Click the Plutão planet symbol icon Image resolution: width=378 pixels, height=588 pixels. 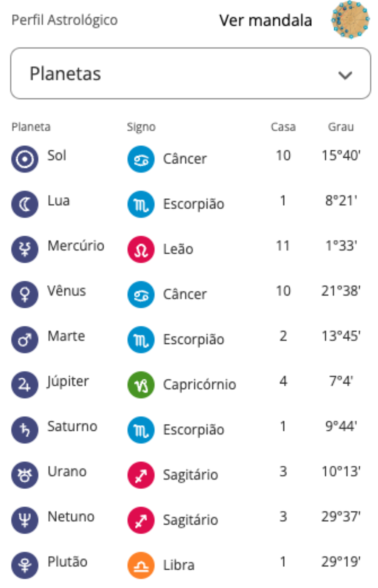coord(25,565)
